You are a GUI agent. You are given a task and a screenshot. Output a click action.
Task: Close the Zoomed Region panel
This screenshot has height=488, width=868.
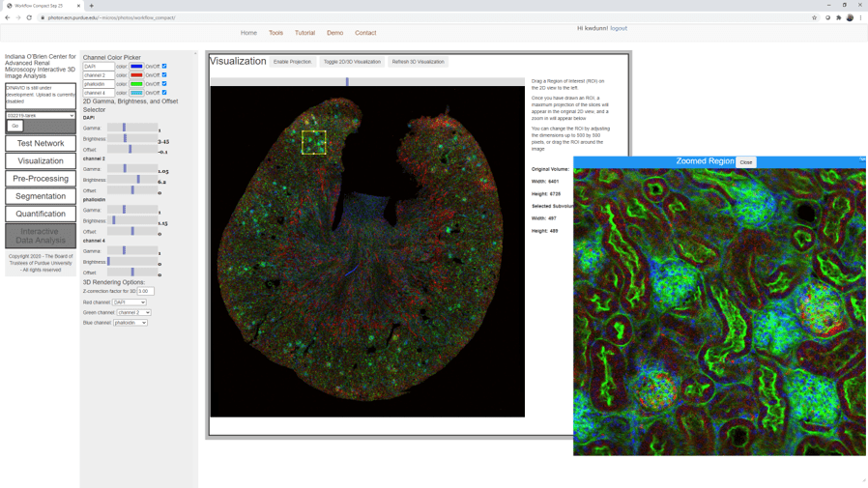coord(745,162)
